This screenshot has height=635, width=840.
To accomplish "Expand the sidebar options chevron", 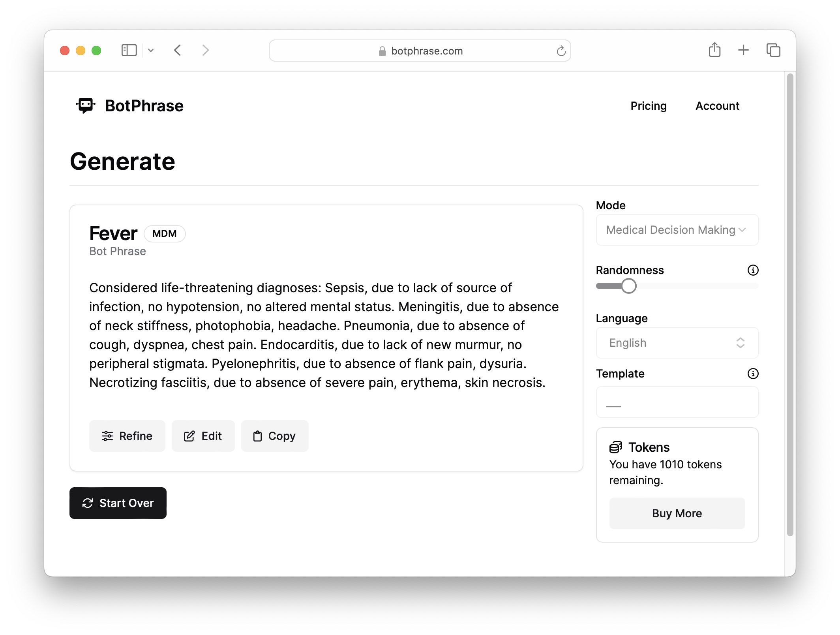I will [151, 50].
